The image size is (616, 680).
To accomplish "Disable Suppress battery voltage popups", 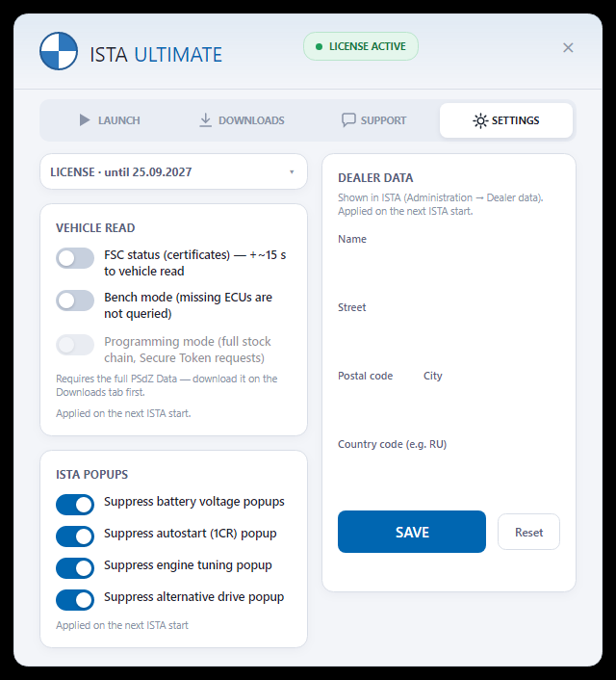I will (75, 505).
